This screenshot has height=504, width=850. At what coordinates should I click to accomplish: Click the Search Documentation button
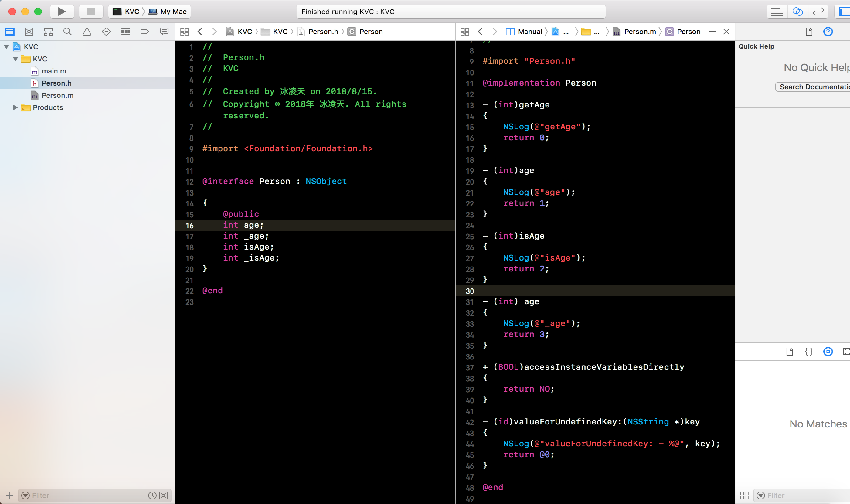814,87
